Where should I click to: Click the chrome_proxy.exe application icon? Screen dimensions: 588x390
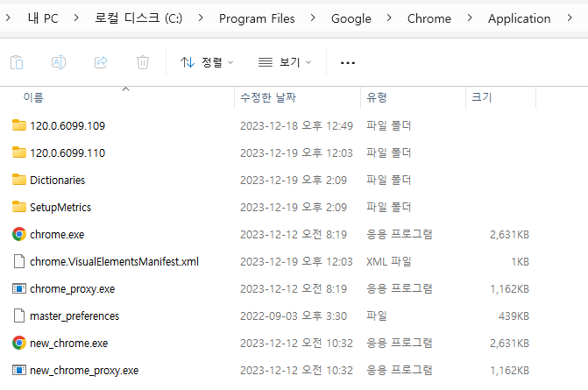19,288
